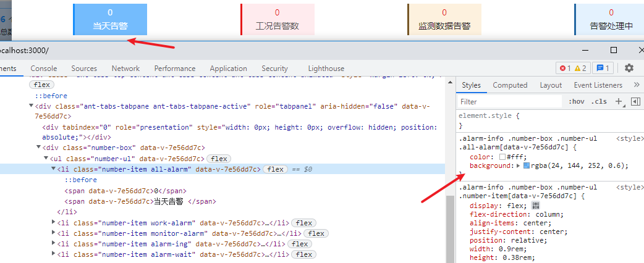This screenshot has height=263, width=644.
Task: Show more Styles pane tabs chevron
Action: [637, 85]
